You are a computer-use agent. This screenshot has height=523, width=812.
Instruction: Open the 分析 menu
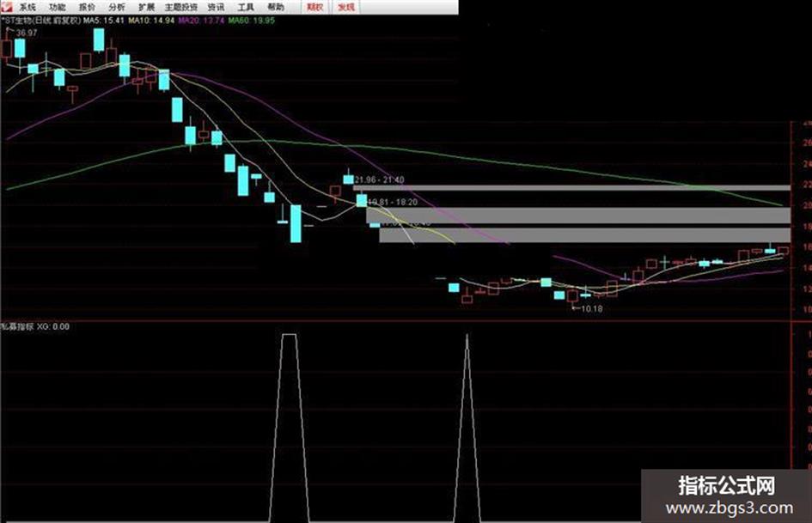[117, 7]
